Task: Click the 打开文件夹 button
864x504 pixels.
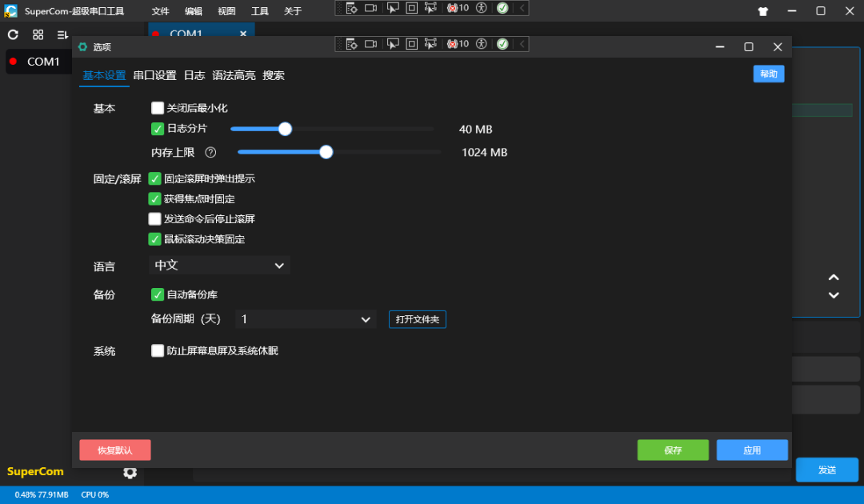Action: pyautogui.click(x=417, y=318)
